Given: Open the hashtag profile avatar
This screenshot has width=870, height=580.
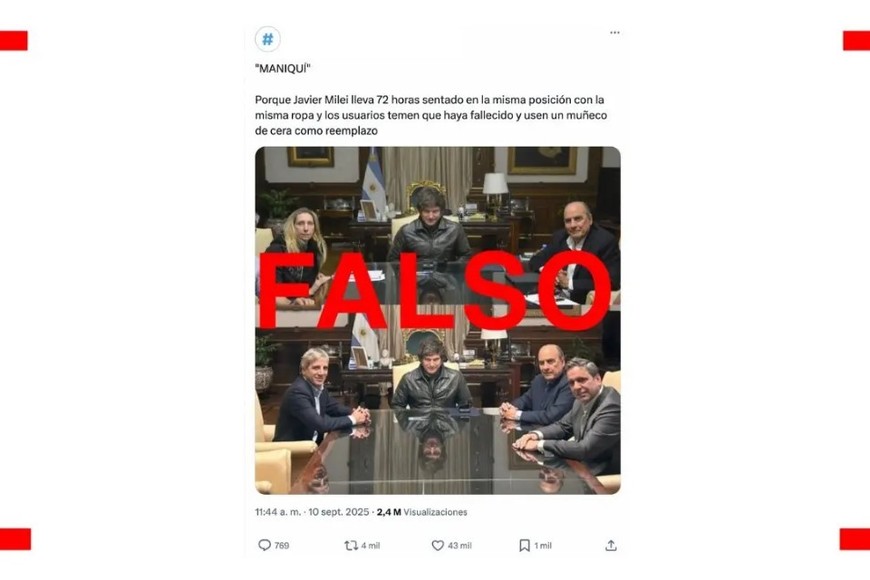Looking at the screenshot, I should pyautogui.click(x=267, y=39).
